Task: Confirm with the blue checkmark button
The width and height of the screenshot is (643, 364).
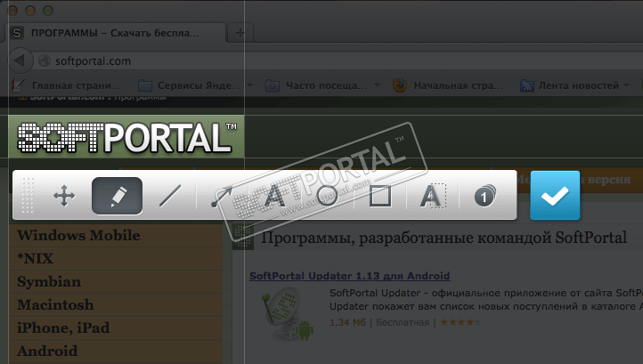Action: tap(555, 195)
